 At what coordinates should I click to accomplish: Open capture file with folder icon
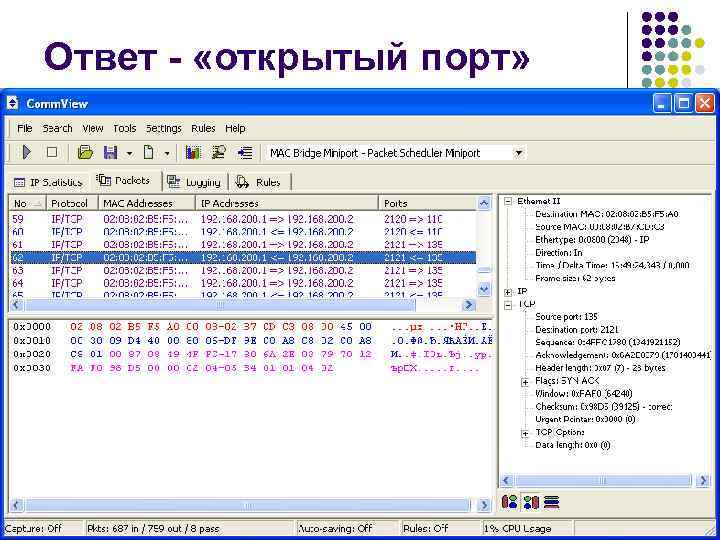[85, 152]
